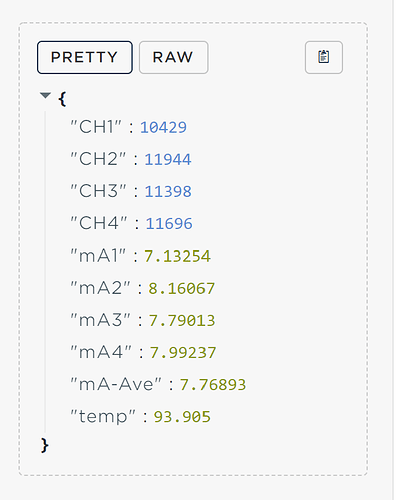
Task: Select the "mA-Ave" key label
Action: (116, 384)
